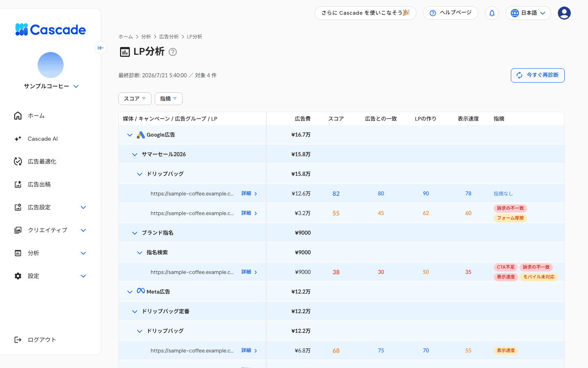Click the score value 38

coord(336,272)
